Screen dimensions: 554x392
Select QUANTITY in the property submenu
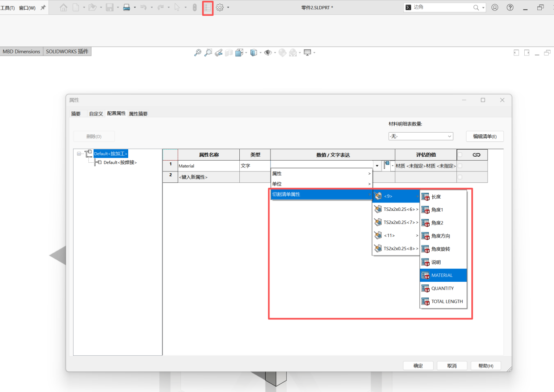point(444,288)
